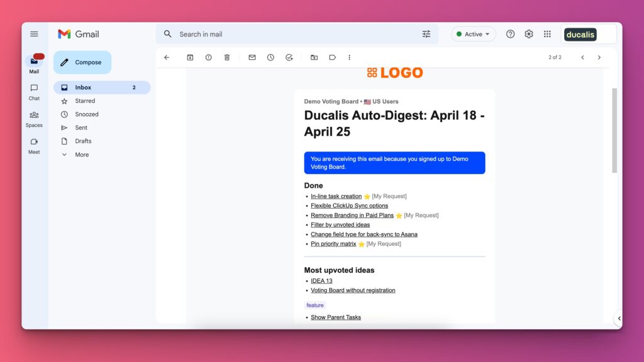Click the Most upvoted ideas heading
The height and width of the screenshot is (362, 644).
click(x=339, y=270)
